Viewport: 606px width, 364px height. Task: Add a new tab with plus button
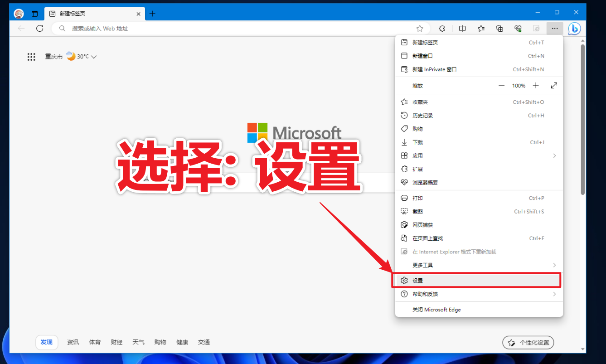(x=152, y=14)
